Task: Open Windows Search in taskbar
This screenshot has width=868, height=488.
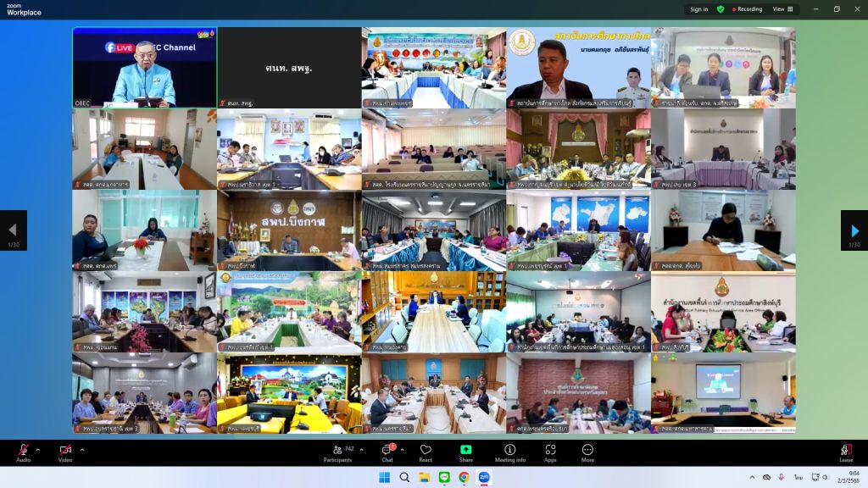Action: (x=404, y=477)
